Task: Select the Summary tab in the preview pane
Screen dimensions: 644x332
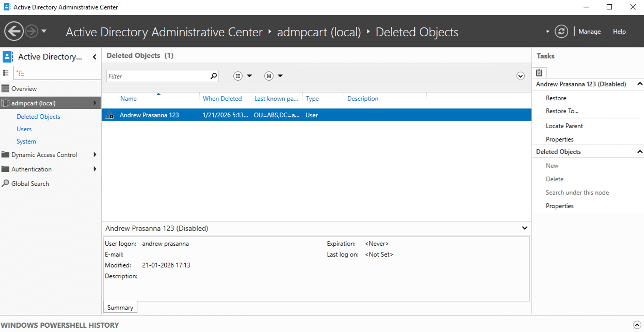Action: coord(120,307)
